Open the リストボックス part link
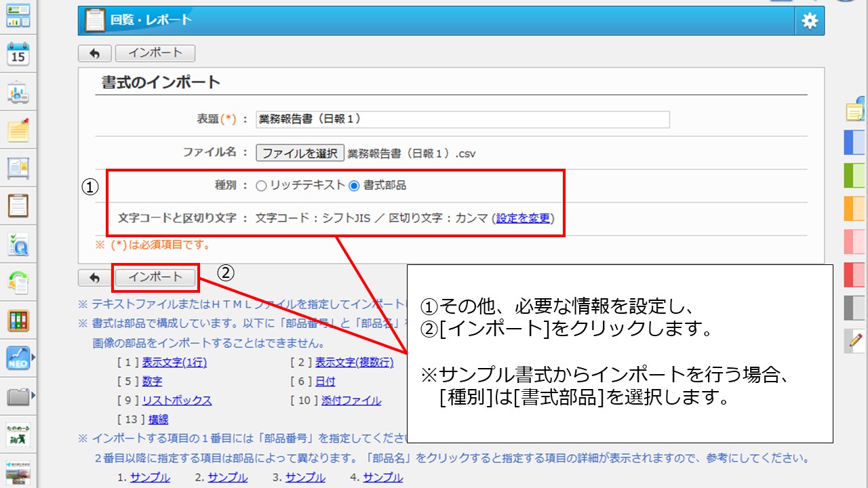This screenshot has height=488, width=868. point(177,401)
